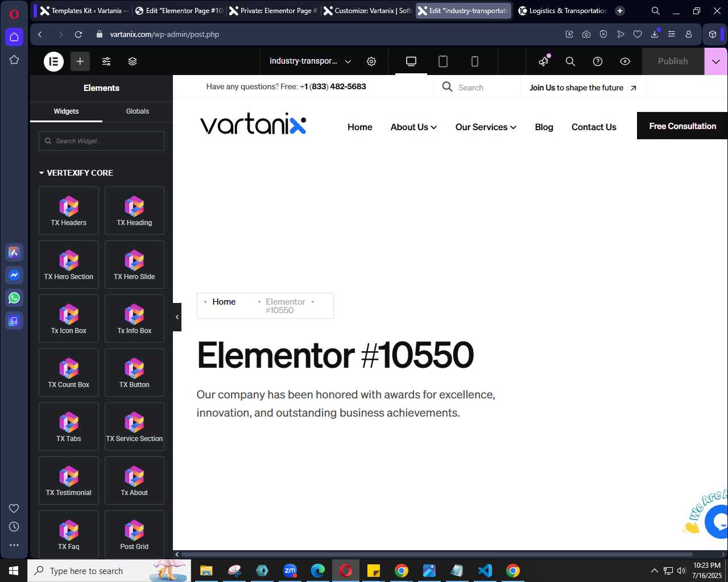Viewport: 728px width, 582px height.
Task: Collapse the VERTEXIFY CORE section
Action: pos(76,173)
